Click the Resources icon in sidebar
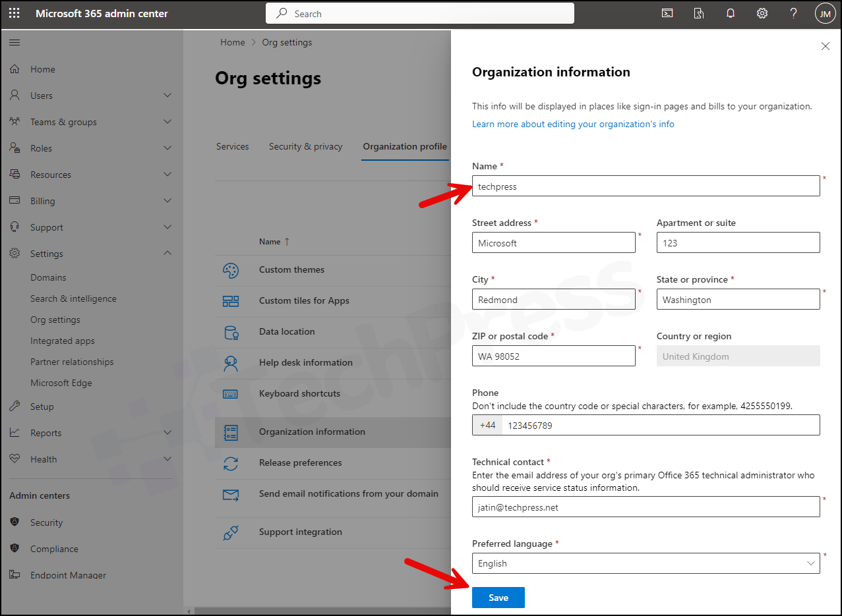Viewport: 842px width, 616px height. 15,175
